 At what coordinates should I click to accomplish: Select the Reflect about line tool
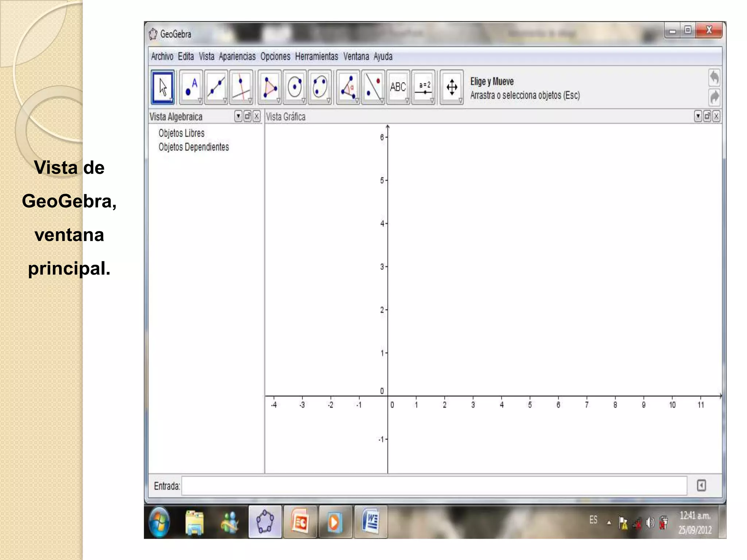point(373,87)
